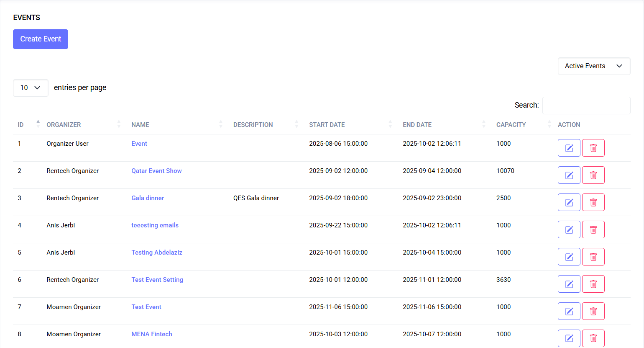Screen dimensions: 644x348
Task: Delete the Qatar Event Show event
Action: [x=593, y=175]
